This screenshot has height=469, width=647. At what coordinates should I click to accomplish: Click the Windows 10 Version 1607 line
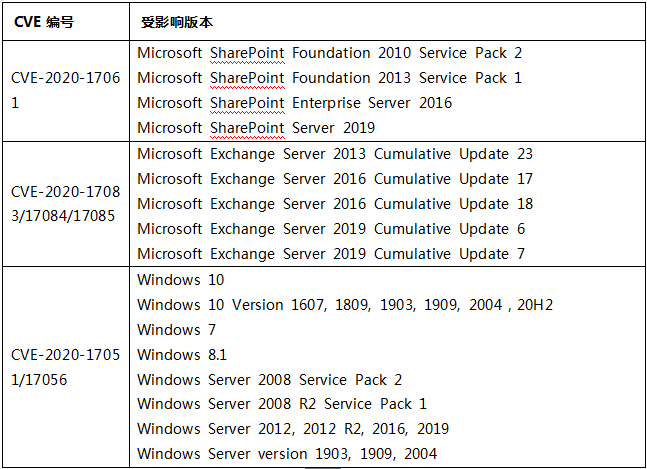pos(345,305)
